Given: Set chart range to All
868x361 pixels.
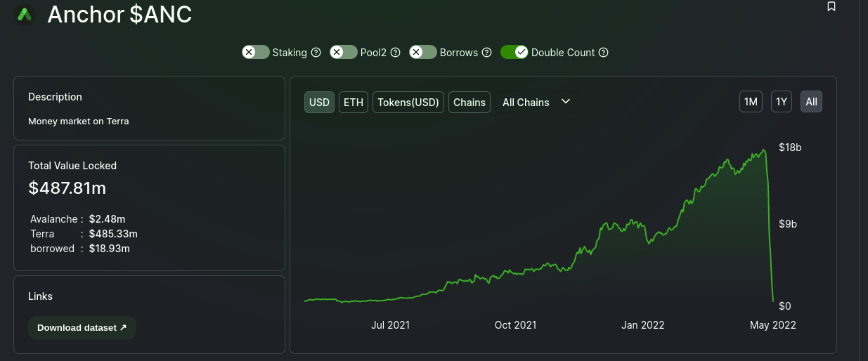Looking at the screenshot, I should click(x=811, y=102).
